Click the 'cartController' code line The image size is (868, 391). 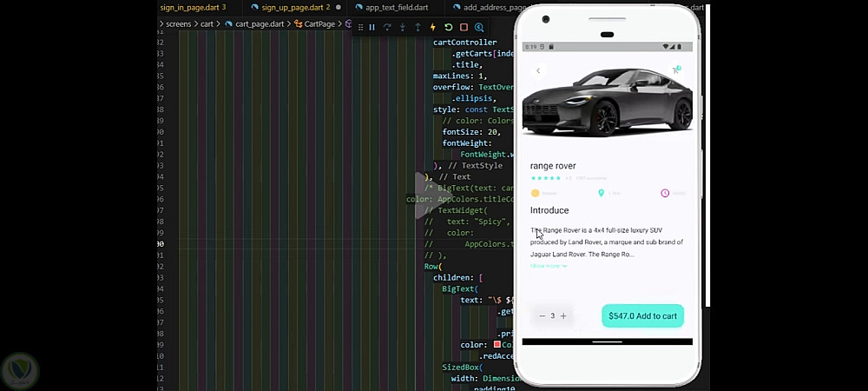(465, 42)
